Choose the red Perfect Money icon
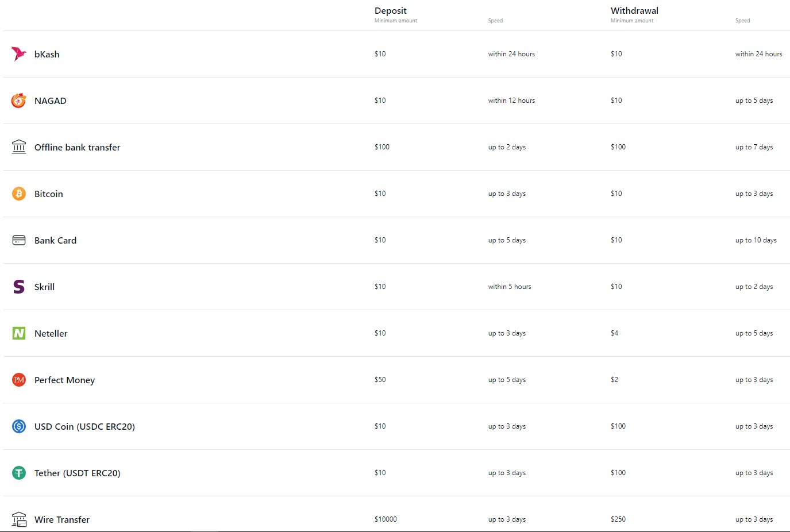This screenshot has height=532, width=790. point(19,380)
